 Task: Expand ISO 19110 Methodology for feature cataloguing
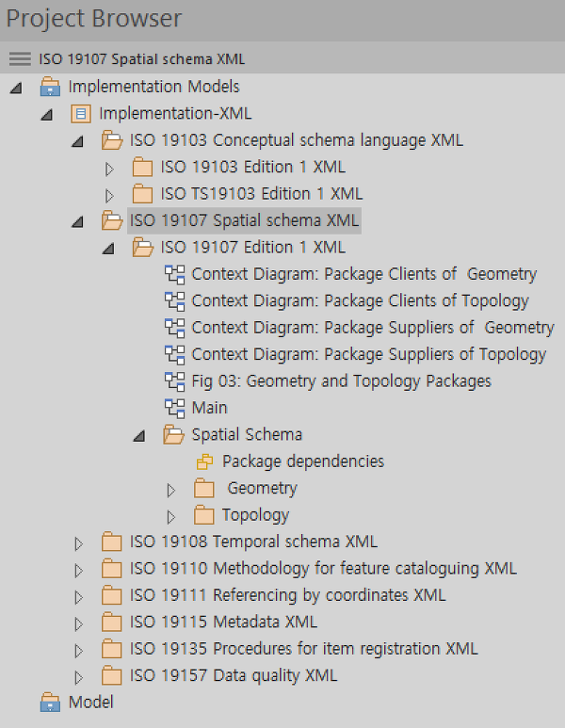[x=78, y=571]
